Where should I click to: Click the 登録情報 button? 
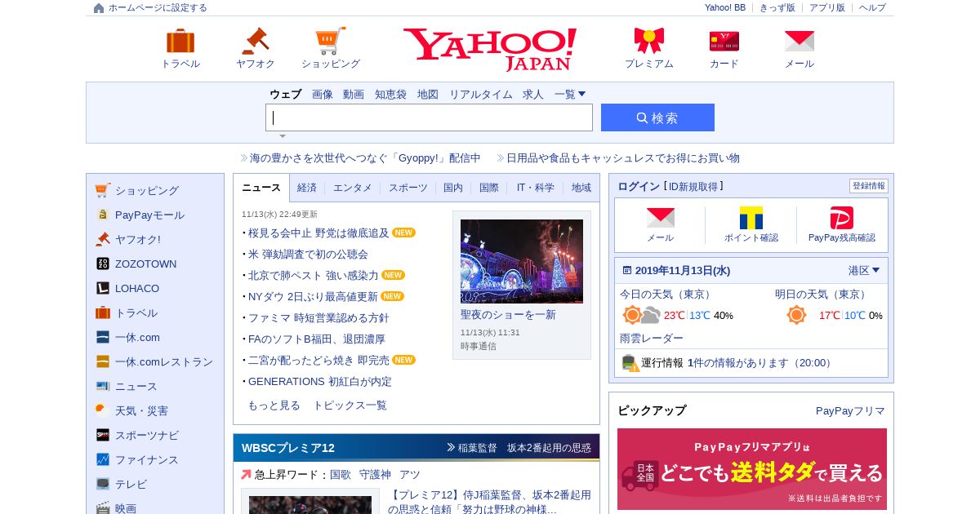click(869, 186)
